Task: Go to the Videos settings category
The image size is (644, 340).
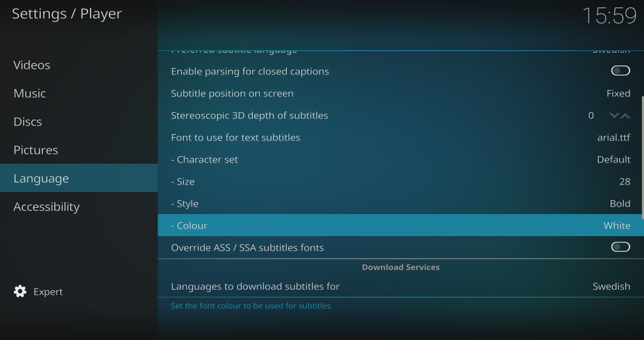Action: pyautogui.click(x=32, y=65)
